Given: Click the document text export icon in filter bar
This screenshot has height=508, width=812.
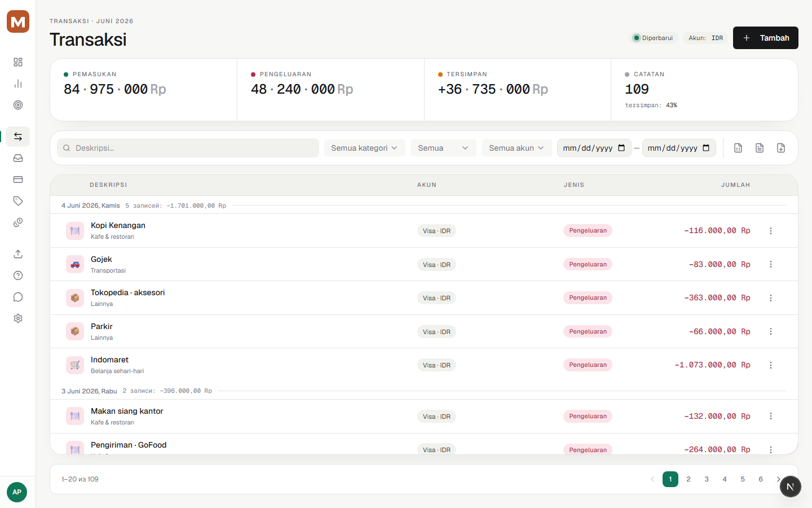Looking at the screenshot, I should (760, 148).
